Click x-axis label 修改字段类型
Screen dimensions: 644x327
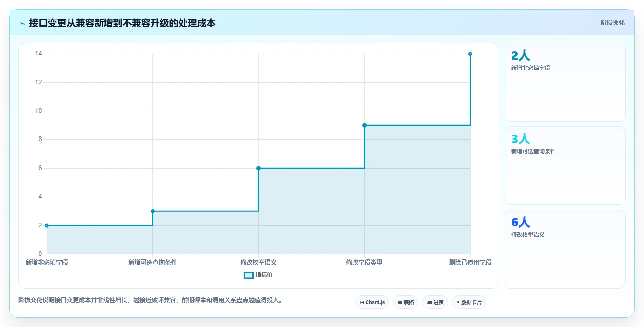pos(364,262)
